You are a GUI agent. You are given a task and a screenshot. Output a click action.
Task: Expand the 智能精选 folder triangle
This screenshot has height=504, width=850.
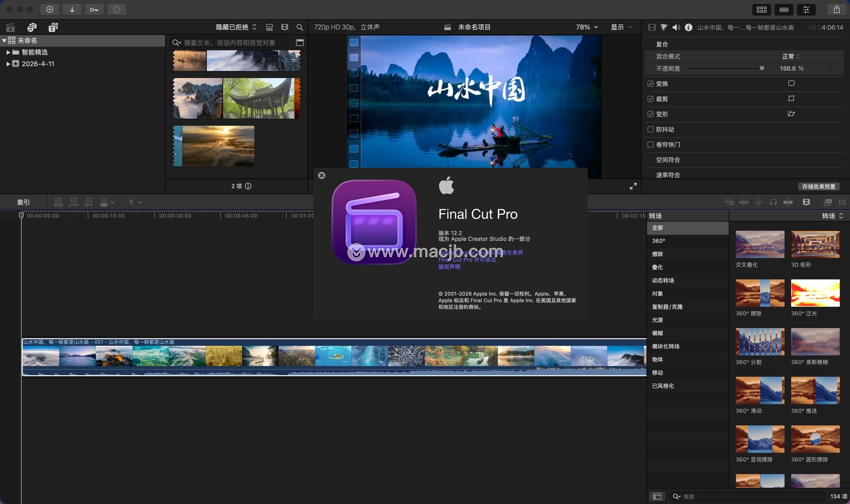click(8, 52)
